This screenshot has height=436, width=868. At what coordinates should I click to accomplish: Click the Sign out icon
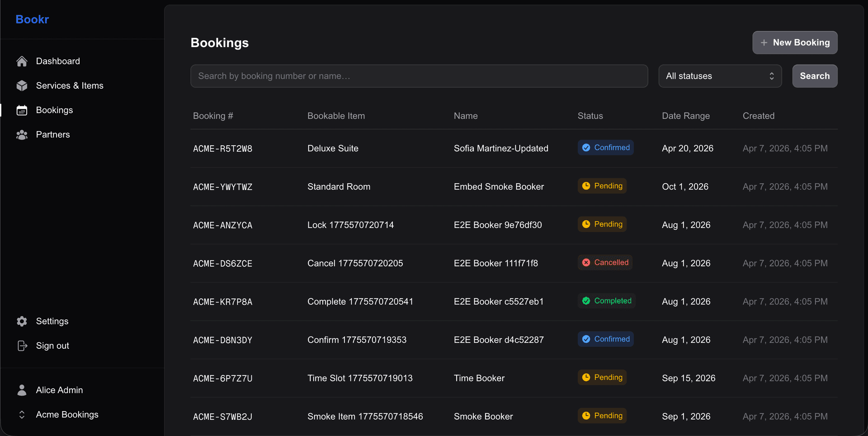22,346
